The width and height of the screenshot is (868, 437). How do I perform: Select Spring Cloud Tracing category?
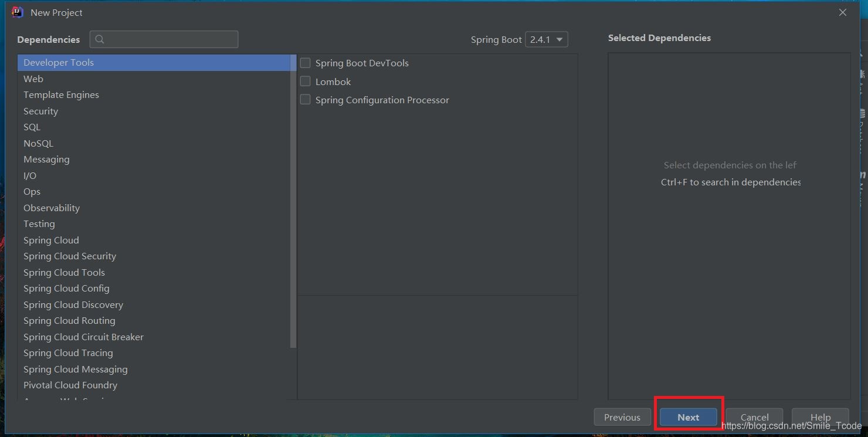coord(154,353)
